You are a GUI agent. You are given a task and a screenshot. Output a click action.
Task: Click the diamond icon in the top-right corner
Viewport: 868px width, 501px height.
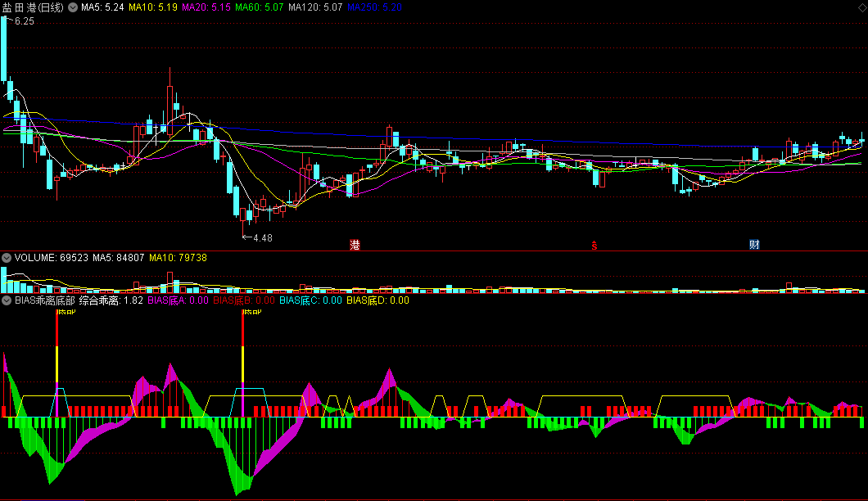coord(862,6)
